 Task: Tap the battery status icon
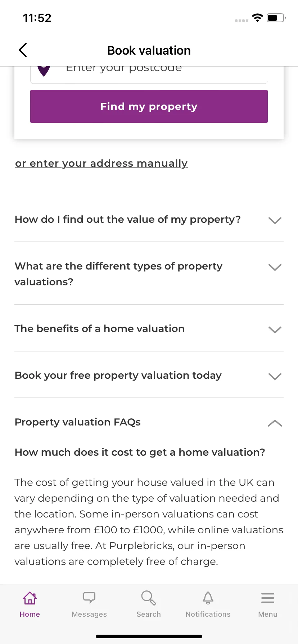pos(276,18)
